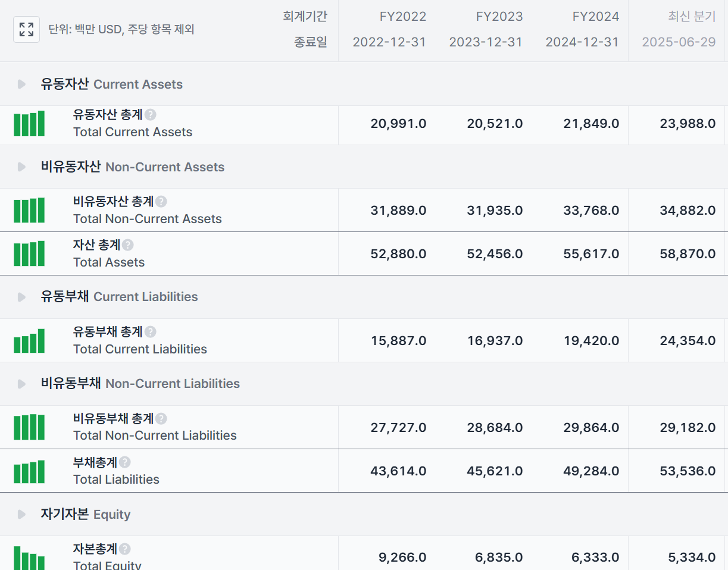The height and width of the screenshot is (570, 728).
Task: Open Total Non-Current Liabilities chart icon
Action: click(29, 427)
